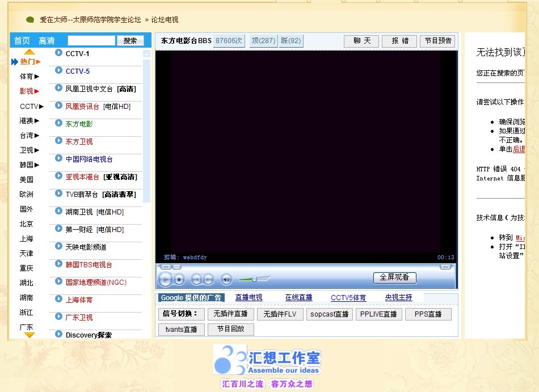Expand the 台湾 category
Screen dimensions: 539x392
[x=29, y=136]
